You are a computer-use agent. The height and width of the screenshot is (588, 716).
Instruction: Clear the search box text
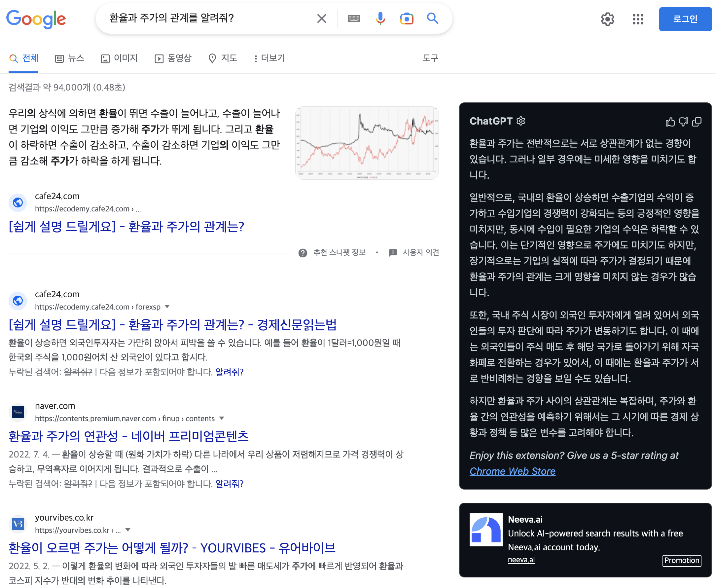pos(321,18)
